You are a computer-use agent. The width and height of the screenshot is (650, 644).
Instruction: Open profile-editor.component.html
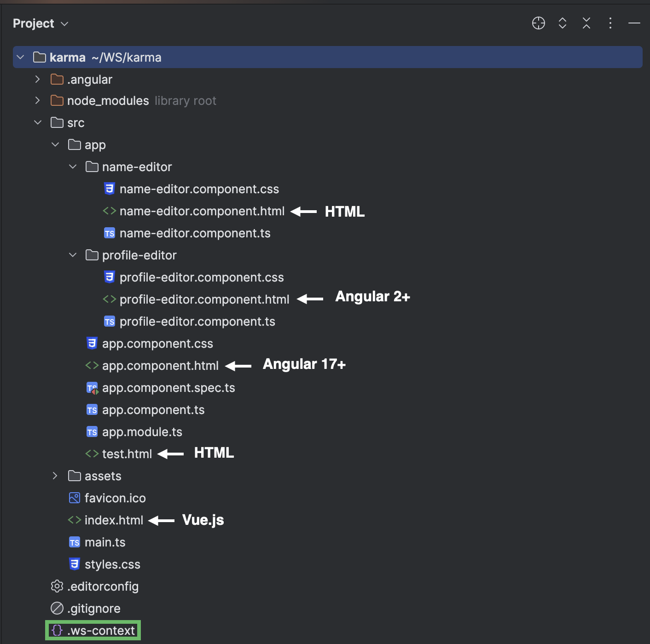tap(204, 299)
